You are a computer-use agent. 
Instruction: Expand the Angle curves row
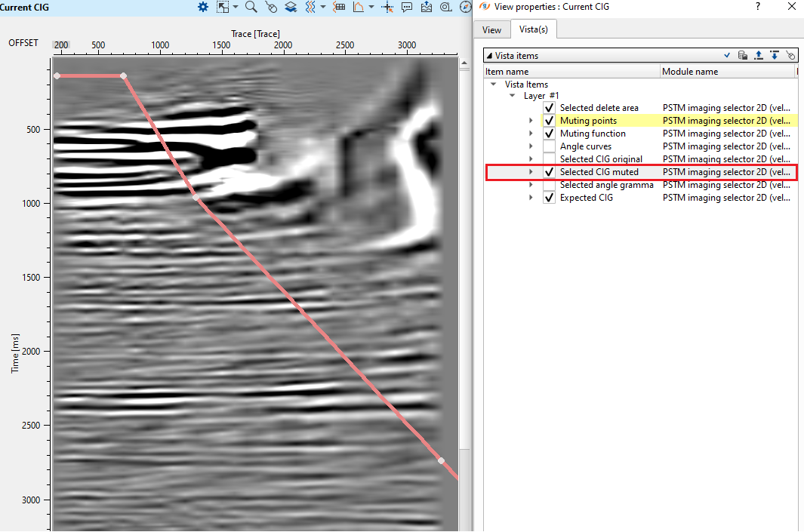531,146
